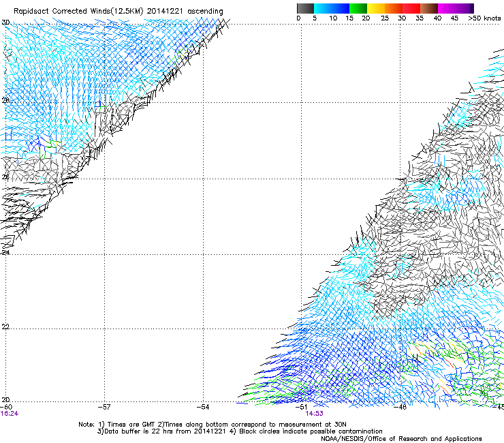
Task: Select the yellow 20–25 knots legend swatch
Action: coord(376,8)
